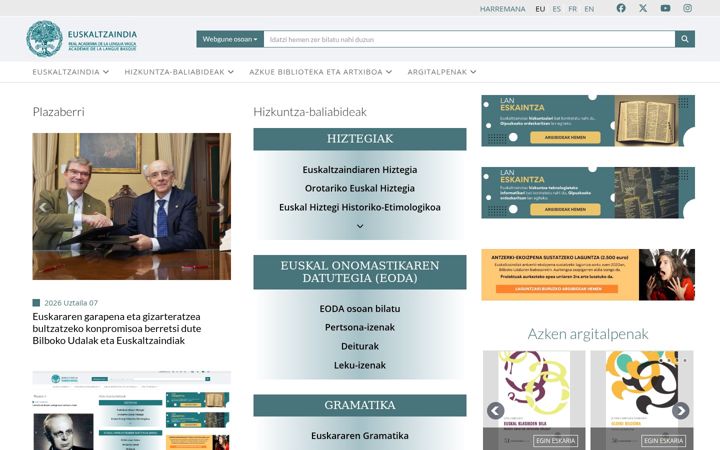The image size is (720, 450).
Task: Open Euskal Hiztegi Historiko-Etimologikoa link
Action: 360,207
